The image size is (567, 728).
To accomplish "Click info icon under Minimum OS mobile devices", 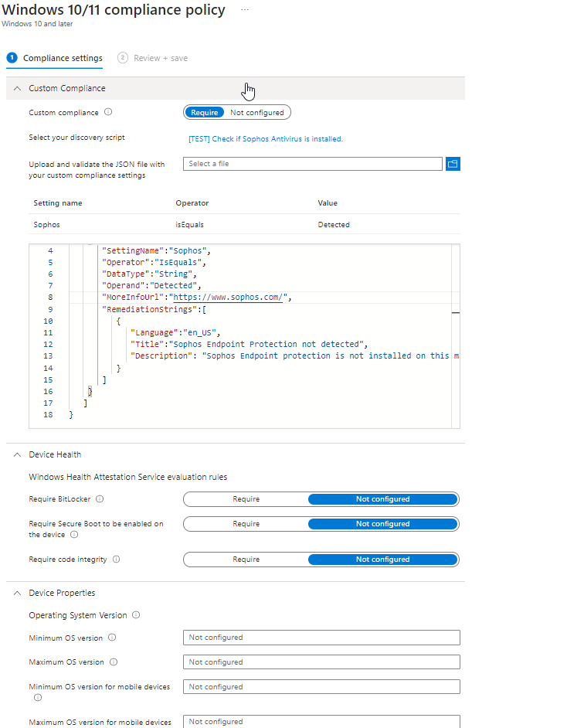I will (x=38, y=697).
